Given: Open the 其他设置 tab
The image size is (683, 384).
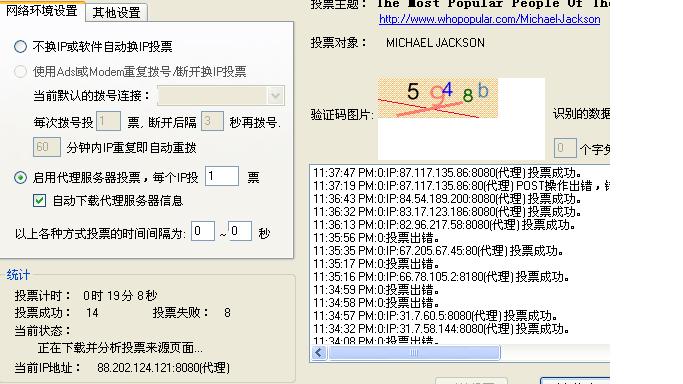Looking at the screenshot, I should pyautogui.click(x=116, y=12).
